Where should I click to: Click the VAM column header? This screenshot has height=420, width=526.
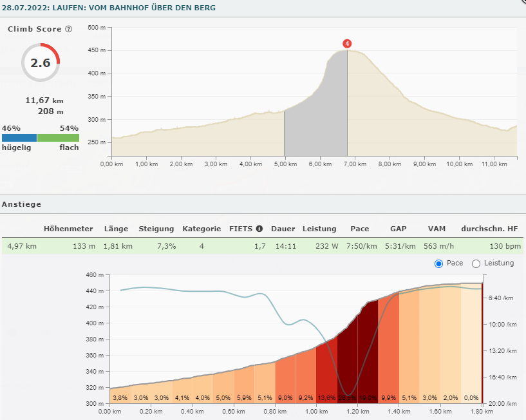pos(436,229)
